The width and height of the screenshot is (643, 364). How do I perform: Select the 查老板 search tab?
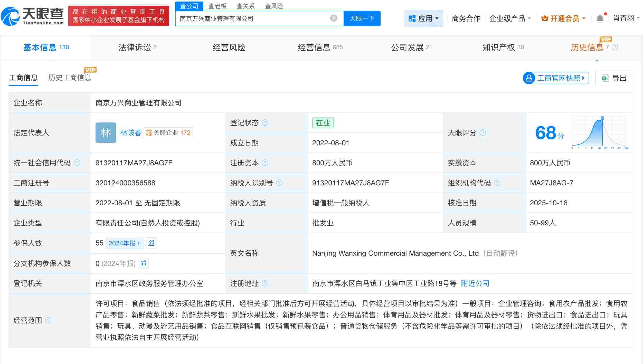click(217, 6)
